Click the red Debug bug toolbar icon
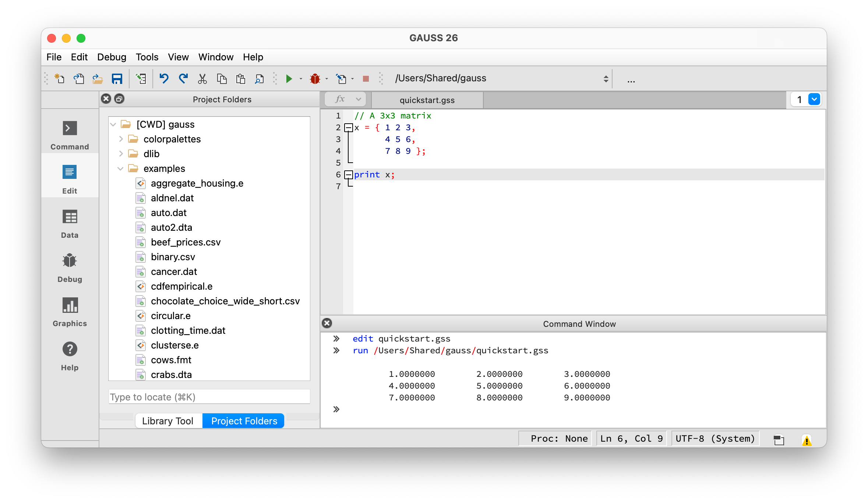The height and width of the screenshot is (502, 868). point(315,79)
